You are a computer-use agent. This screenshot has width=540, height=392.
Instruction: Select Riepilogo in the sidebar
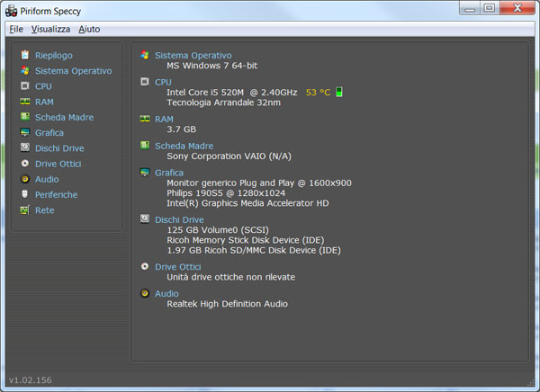54,55
